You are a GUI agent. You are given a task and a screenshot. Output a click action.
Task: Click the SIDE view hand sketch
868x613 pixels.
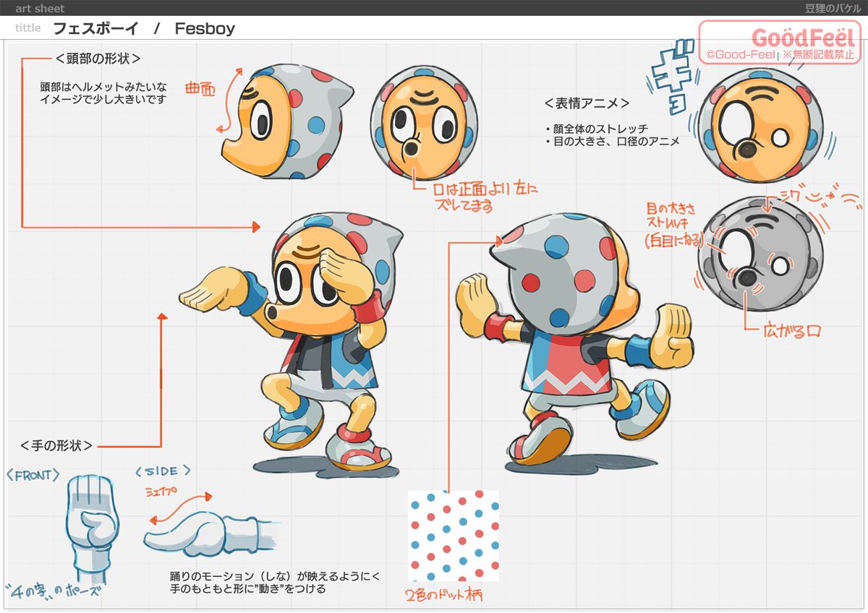coord(206,536)
